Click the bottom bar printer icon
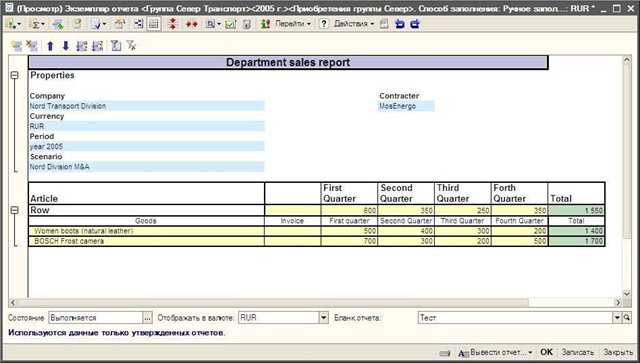Viewport: 640px width, 363px height. tap(445, 352)
